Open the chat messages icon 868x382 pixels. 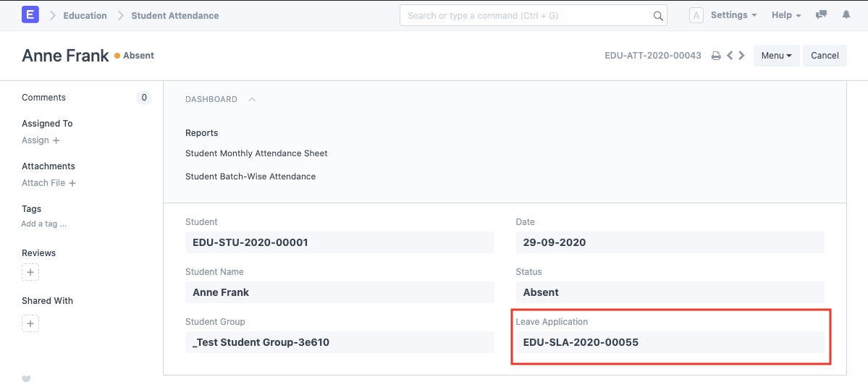[x=821, y=15]
